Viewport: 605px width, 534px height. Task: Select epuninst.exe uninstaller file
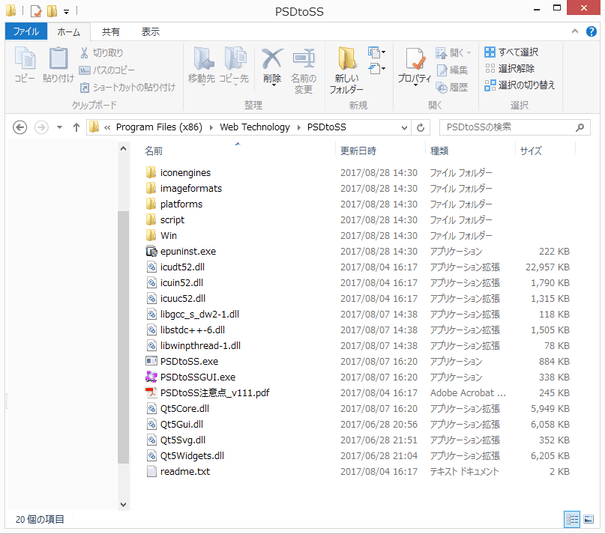coord(357,252)
